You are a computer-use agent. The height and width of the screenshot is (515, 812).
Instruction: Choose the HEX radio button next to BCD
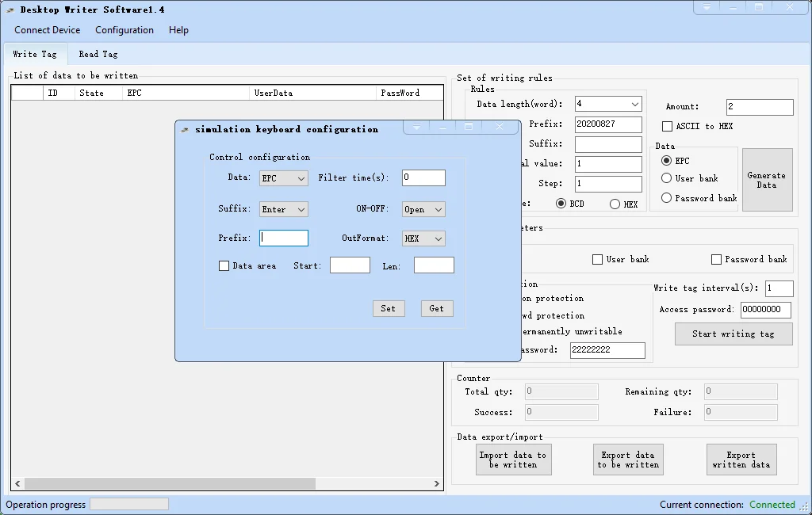[x=615, y=204]
